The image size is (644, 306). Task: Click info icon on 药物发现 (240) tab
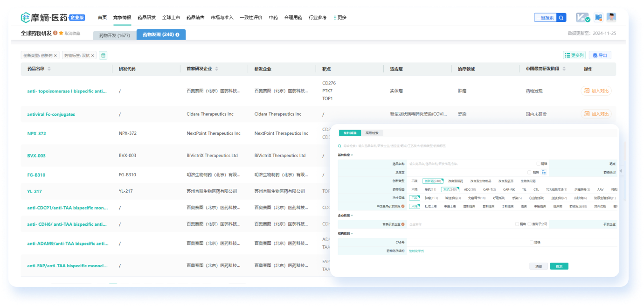(177, 35)
